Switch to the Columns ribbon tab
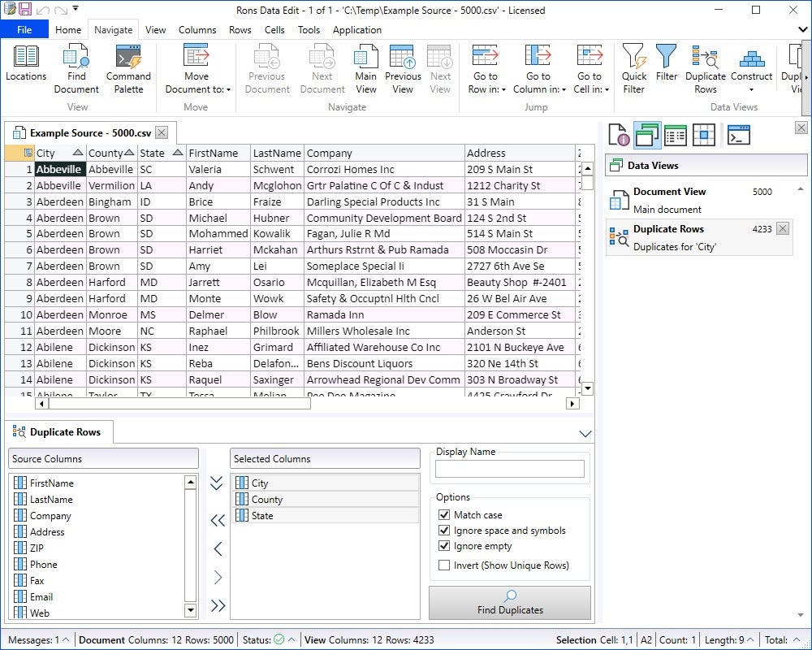 [197, 30]
